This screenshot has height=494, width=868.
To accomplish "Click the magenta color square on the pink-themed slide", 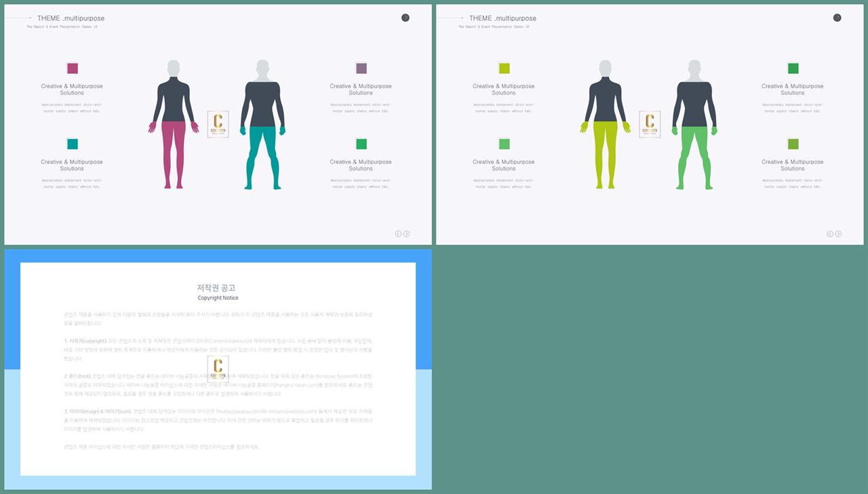I will [73, 68].
